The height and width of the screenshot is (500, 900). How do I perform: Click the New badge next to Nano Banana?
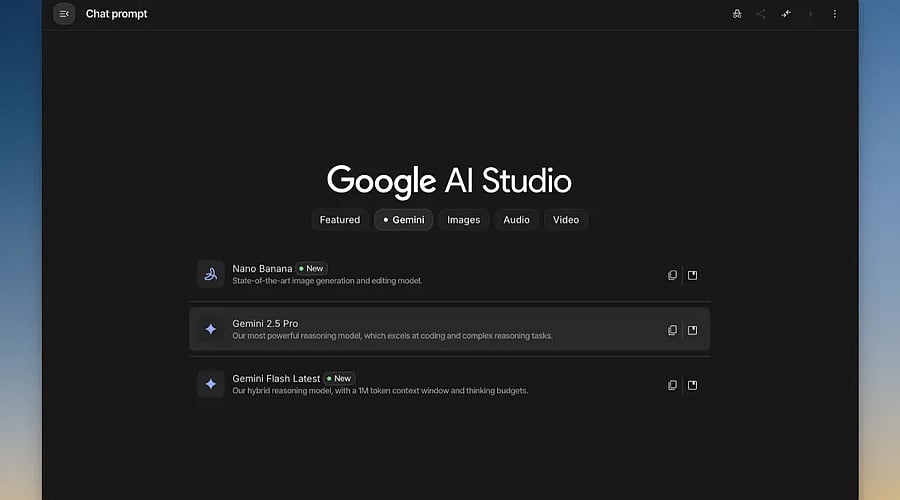(312, 269)
